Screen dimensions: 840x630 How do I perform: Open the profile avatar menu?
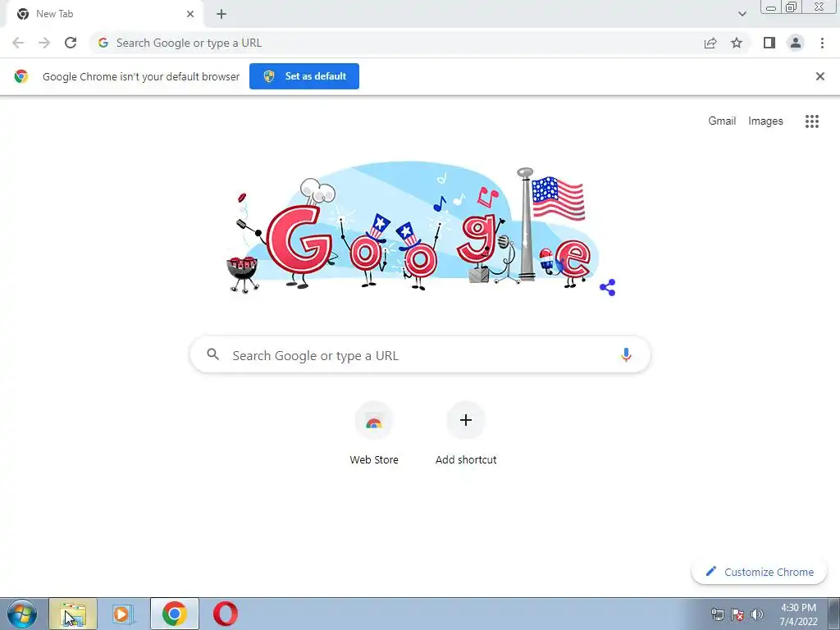point(796,43)
